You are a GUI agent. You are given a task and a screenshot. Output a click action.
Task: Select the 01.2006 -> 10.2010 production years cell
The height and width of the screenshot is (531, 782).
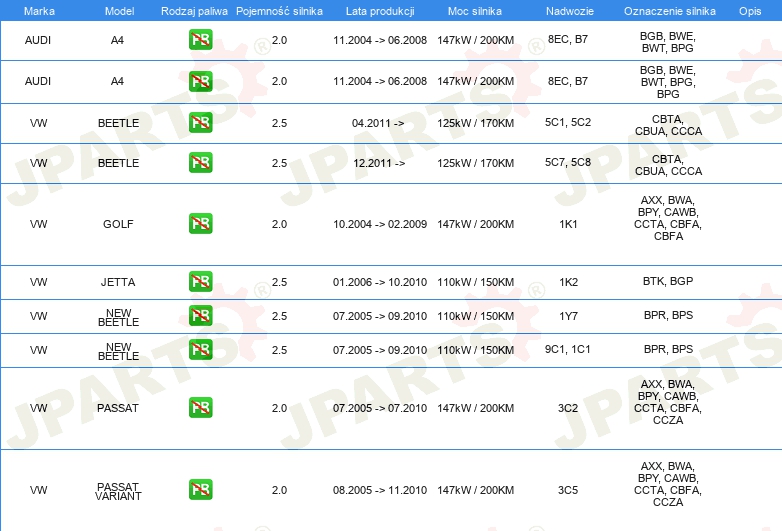pyautogui.click(x=380, y=282)
